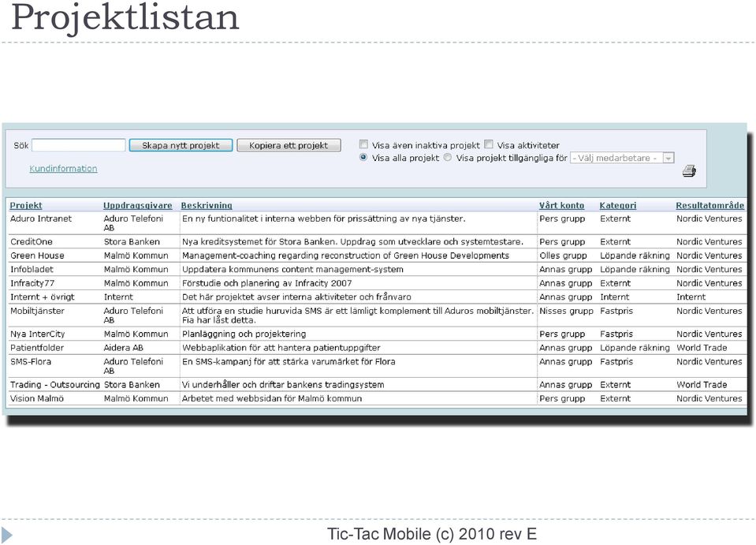Click Malmö Kommun in the Green House row
The image size is (756, 545).
(136, 256)
